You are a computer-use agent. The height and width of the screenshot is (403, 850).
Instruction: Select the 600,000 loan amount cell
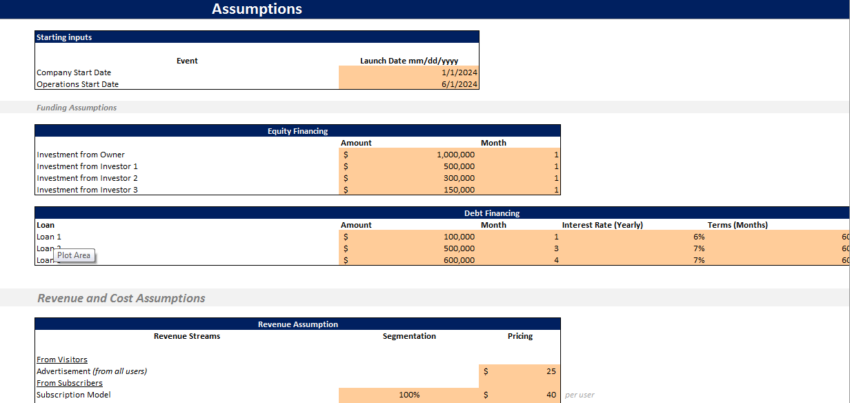point(409,260)
